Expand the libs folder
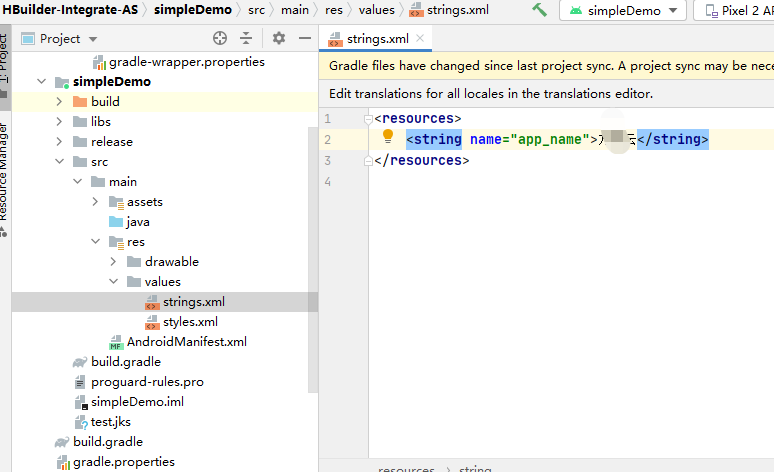The image size is (774, 472). pos(59,121)
